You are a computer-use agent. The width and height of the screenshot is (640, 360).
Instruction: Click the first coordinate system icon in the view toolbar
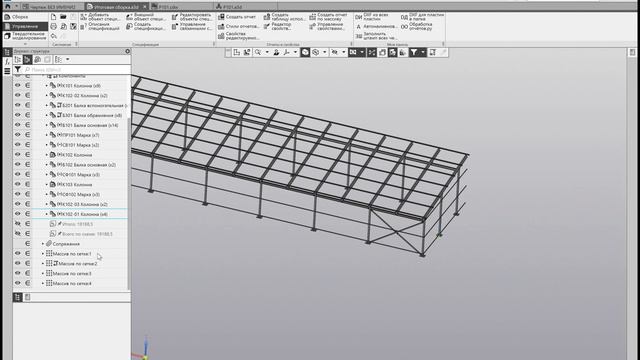237,52
